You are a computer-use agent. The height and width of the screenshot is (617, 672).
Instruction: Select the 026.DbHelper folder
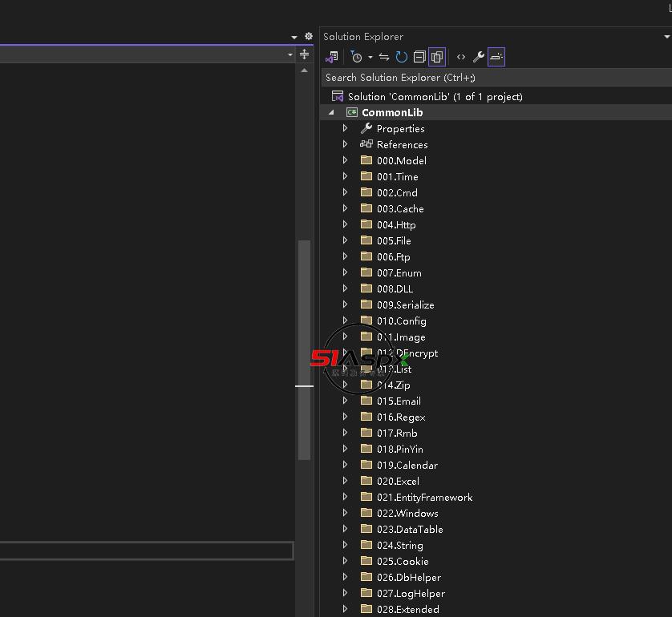[408, 577]
